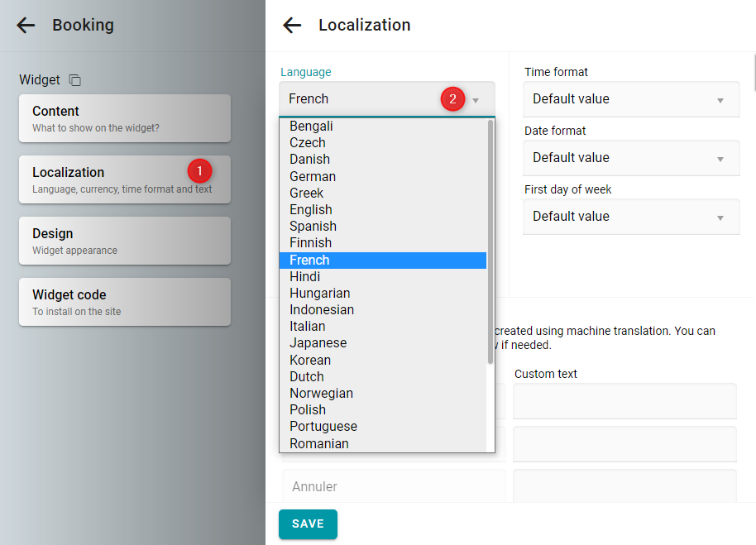
Task: Click the first Custom text input field
Action: pyautogui.click(x=624, y=401)
